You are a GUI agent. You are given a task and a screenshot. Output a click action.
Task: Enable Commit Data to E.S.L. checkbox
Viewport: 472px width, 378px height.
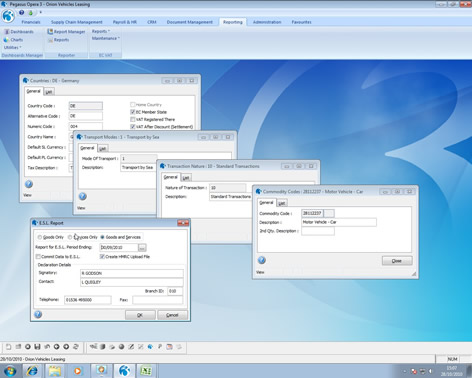(x=38, y=257)
